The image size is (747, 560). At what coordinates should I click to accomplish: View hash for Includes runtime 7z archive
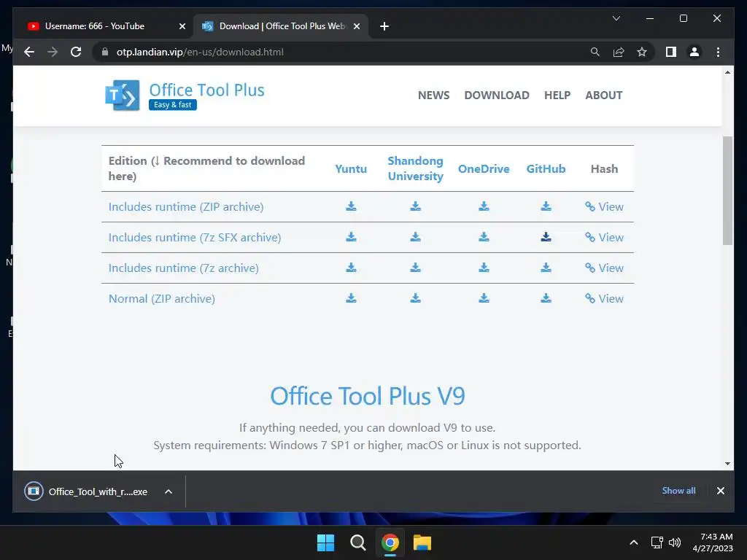pyautogui.click(x=604, y=268)
